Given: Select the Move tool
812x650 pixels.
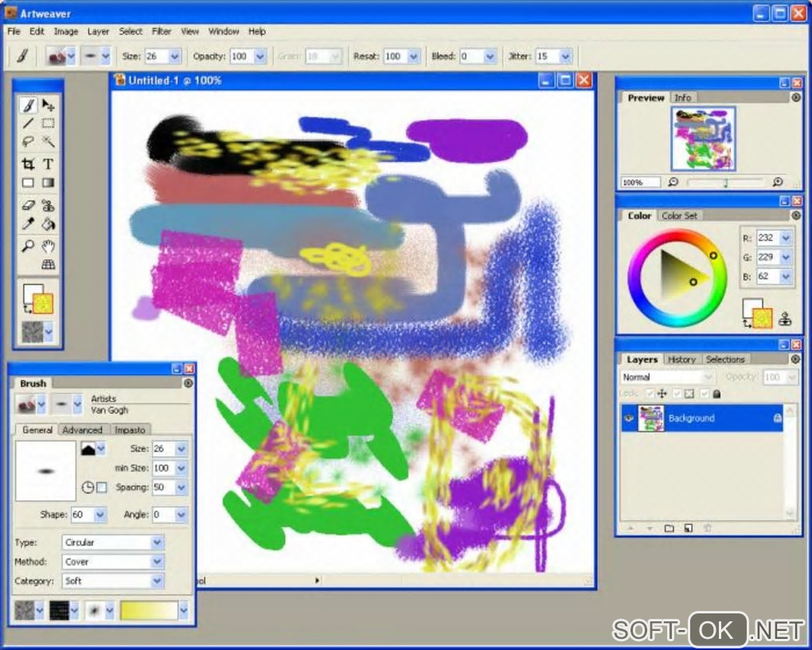Looking at the screenshot, I should click(x=48, y=106).
